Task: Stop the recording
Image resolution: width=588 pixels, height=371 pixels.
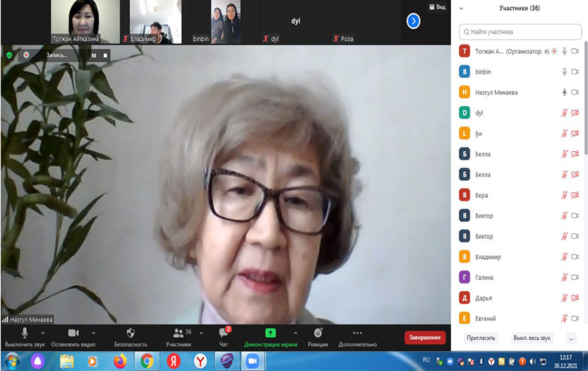Action: [105, 55]
